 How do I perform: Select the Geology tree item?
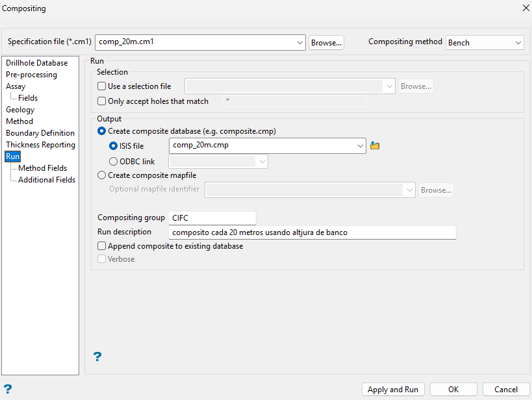[x=20, y=110]
